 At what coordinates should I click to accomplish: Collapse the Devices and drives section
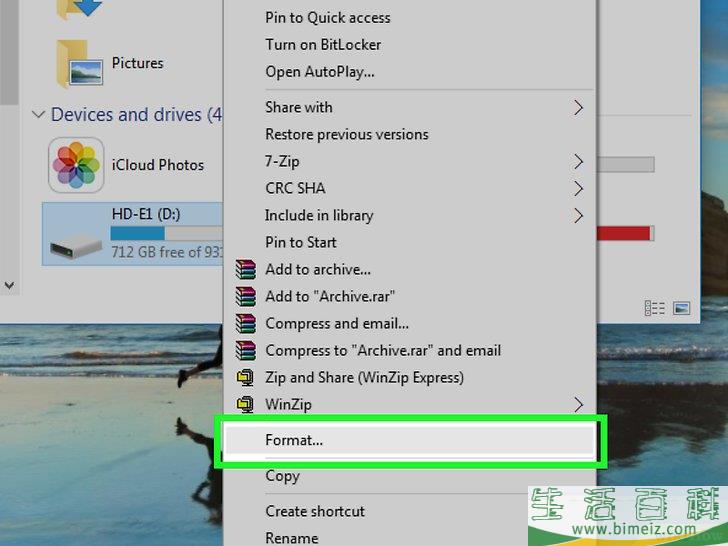click(x=38, y=115)
